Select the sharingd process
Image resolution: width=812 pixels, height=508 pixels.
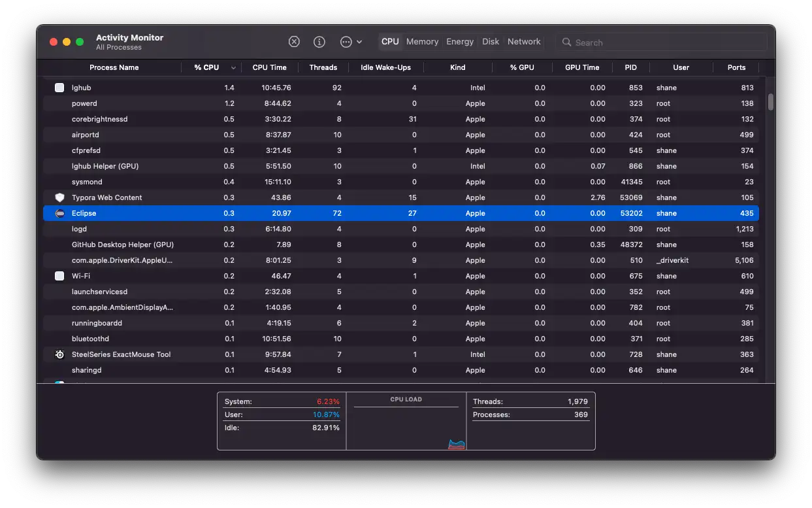coord(401,370)
